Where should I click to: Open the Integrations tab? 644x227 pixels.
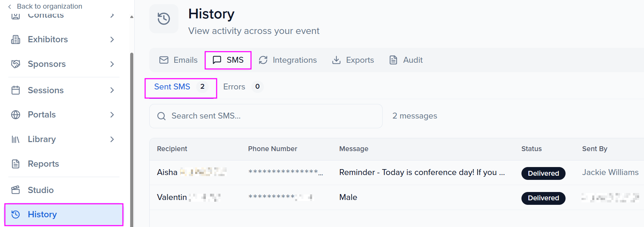click(x=288, y=60)
